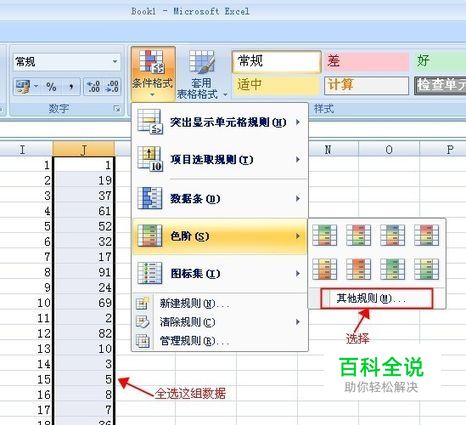
Task: Select 色阶(S) menu entry
Action: tap(220, 236)
